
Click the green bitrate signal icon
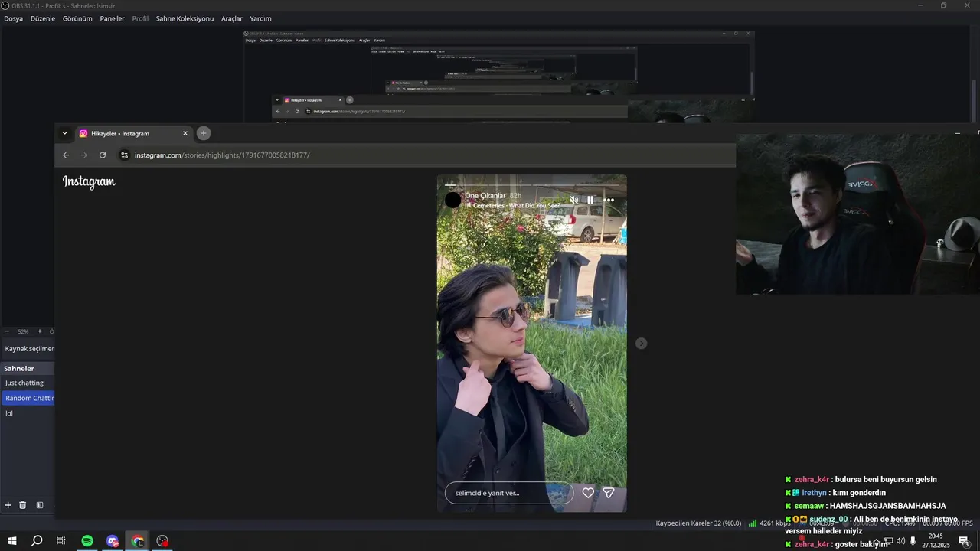pos(753,523)
